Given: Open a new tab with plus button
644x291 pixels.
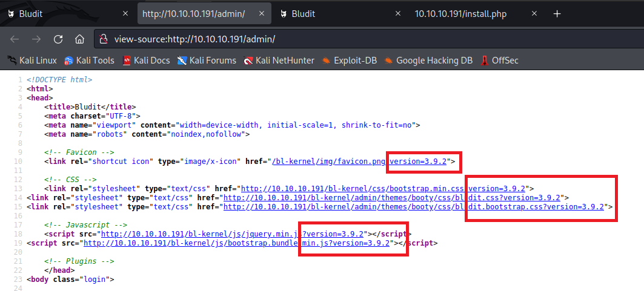Looking at the screenshot, I should point(557,13).
